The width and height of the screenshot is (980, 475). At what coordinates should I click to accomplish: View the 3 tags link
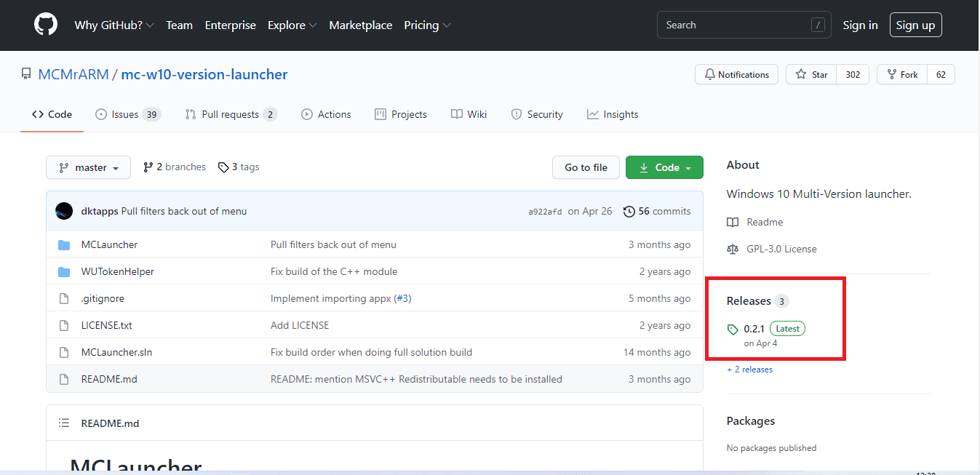point(239,167)
